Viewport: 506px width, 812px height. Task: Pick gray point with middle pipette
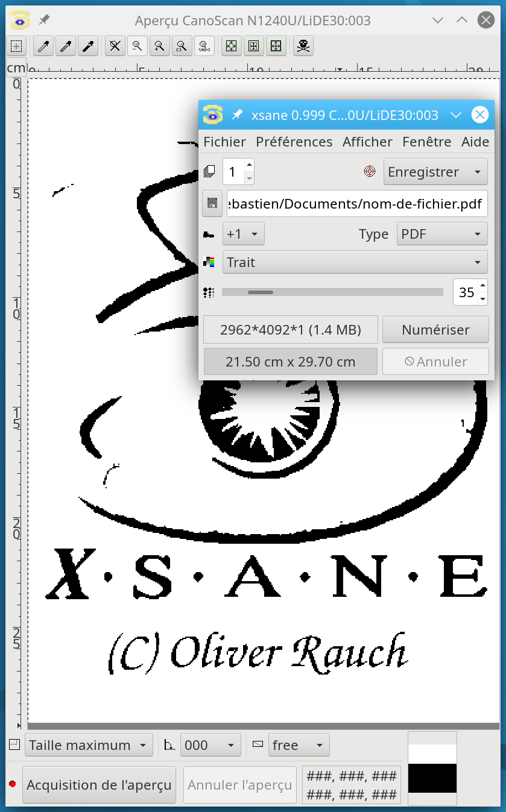[x=66, y=46]
